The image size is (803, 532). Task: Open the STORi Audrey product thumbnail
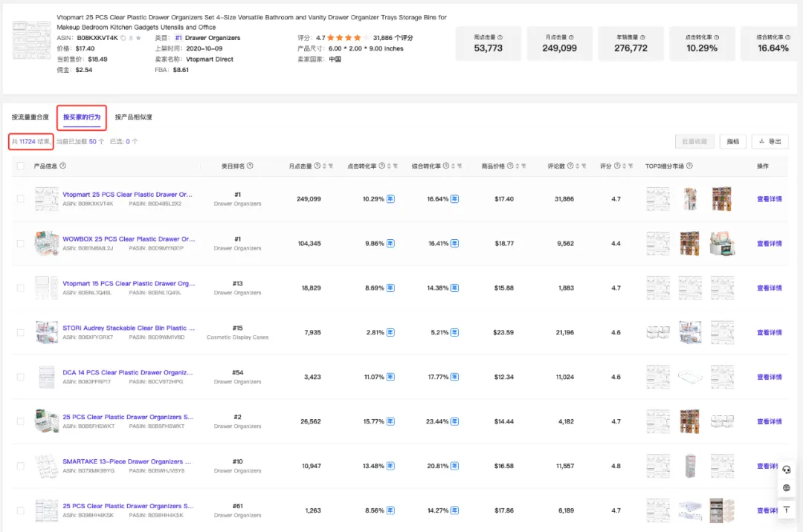47,333
